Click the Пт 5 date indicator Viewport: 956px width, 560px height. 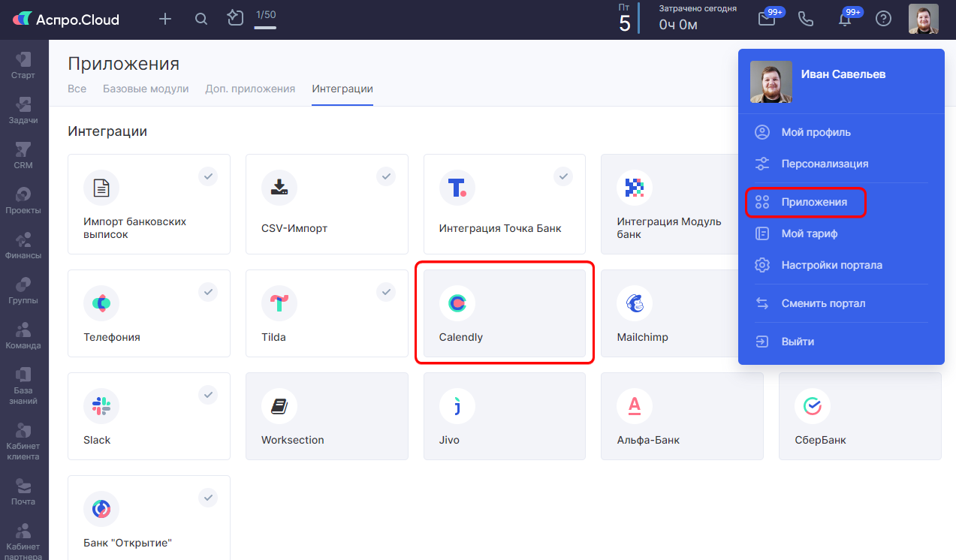pyautogui.click(x=625, y=19)
